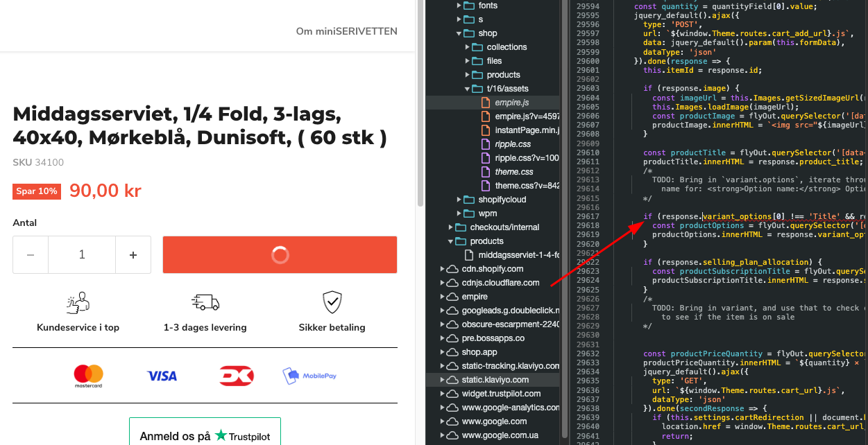Expand the s folder arrow
Viewport: 868px width, 445px height.
pos(459,19)
